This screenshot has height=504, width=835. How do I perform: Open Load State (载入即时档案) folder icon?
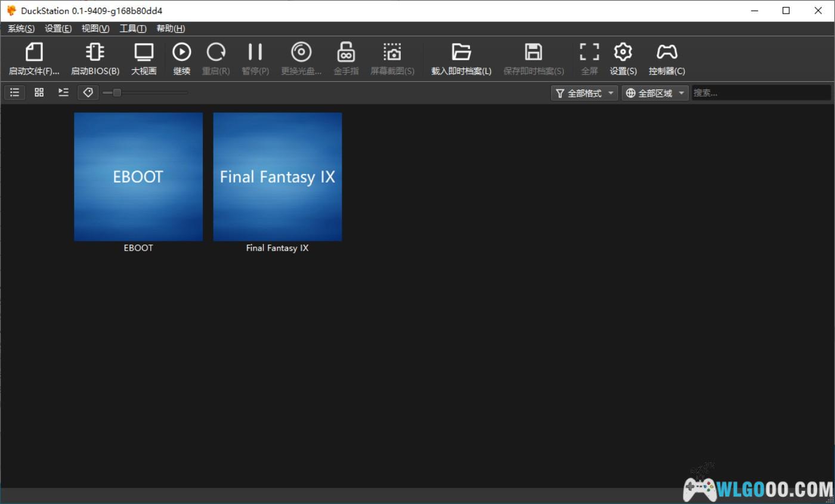(x=461, y=52)
